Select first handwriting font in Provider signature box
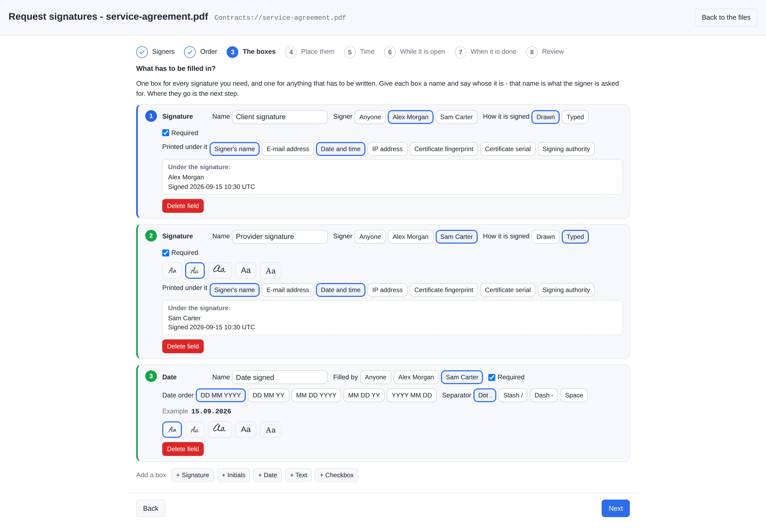 click(x=172, y=270)
